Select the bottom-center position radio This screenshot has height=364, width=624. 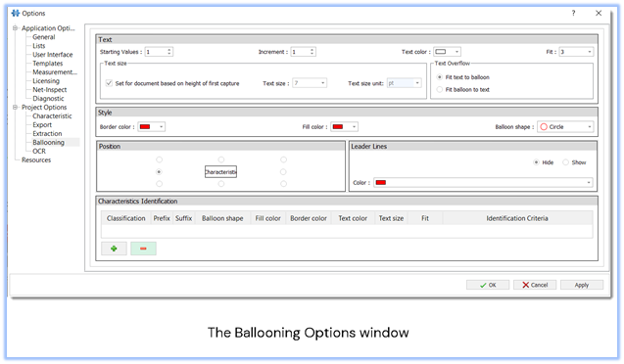click(x=220, y=184)
